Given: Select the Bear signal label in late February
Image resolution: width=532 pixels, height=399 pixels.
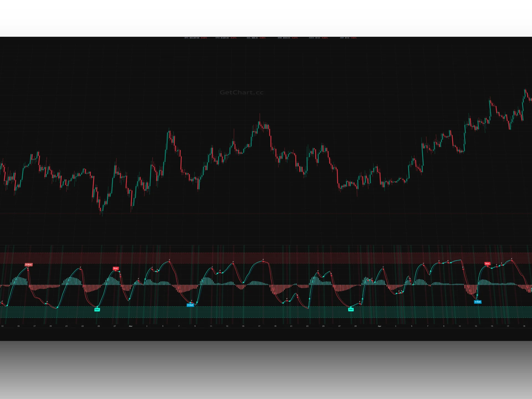Looking at the screenshot, I should tap(116, 268).
